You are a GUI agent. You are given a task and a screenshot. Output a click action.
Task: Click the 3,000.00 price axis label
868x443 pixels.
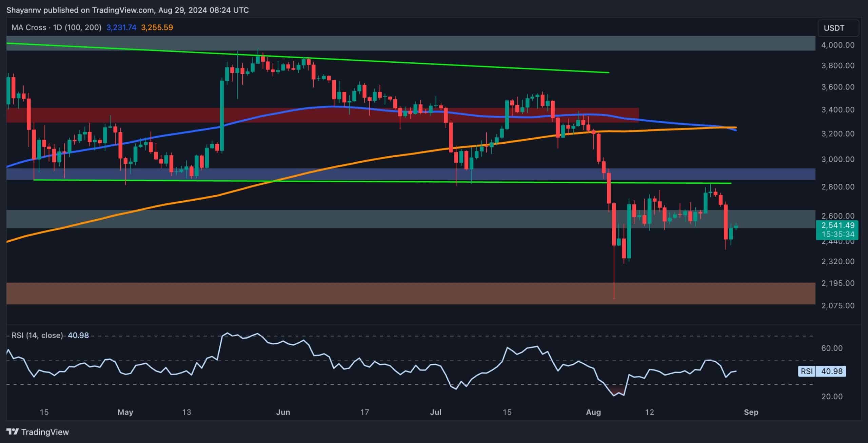(x=837, y=159)
